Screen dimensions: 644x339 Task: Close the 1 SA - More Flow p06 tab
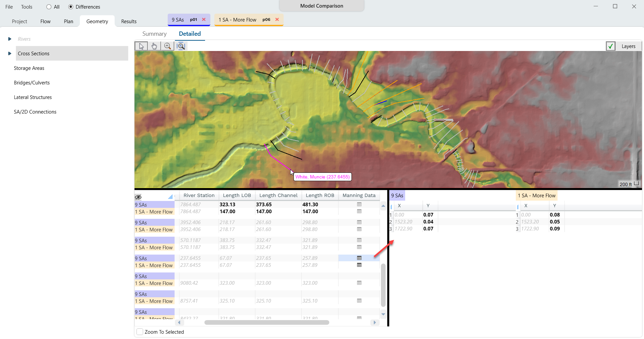pos(277,20)
